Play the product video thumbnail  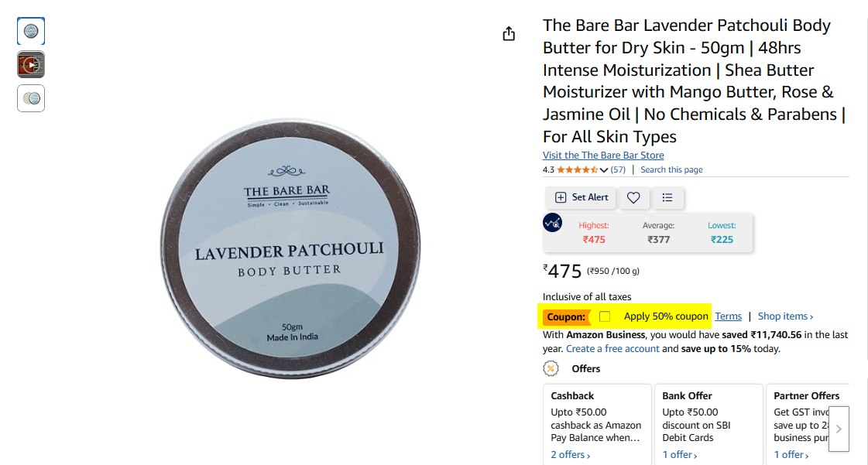31,65
